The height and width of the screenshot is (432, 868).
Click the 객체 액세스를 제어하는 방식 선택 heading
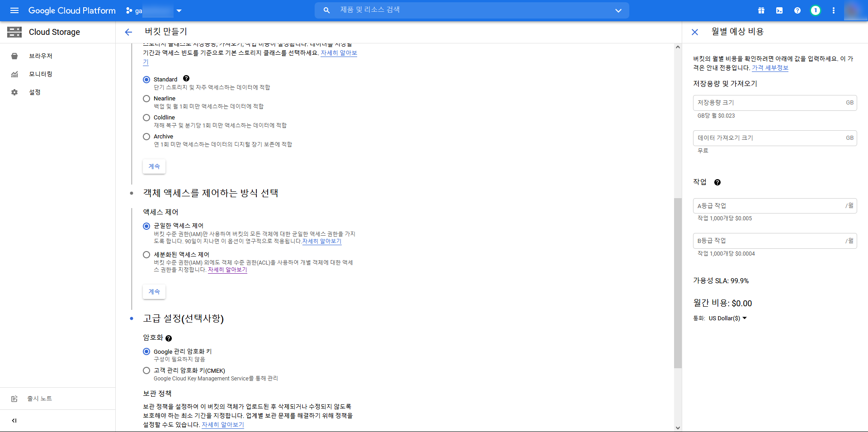coord(211,193)
